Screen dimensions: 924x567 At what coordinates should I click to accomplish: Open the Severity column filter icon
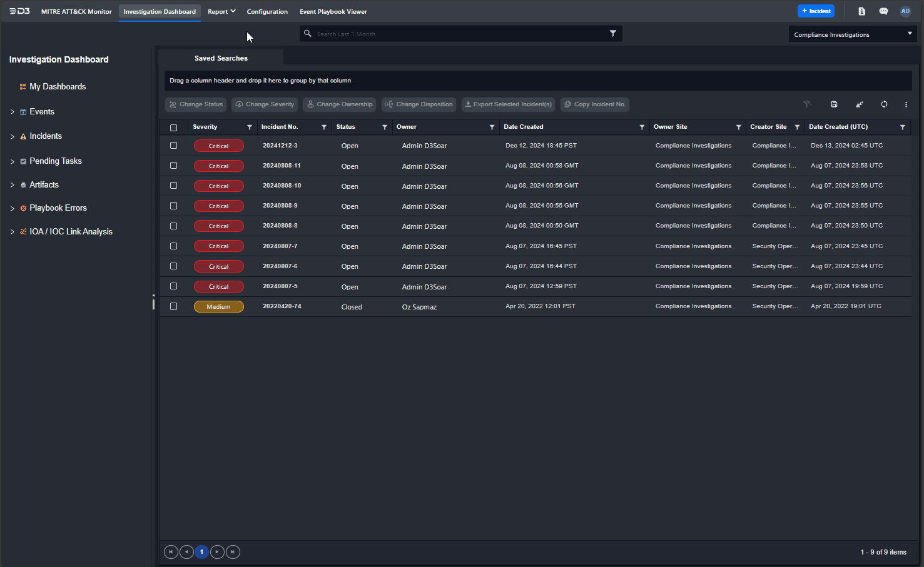(x=250, y=127)
